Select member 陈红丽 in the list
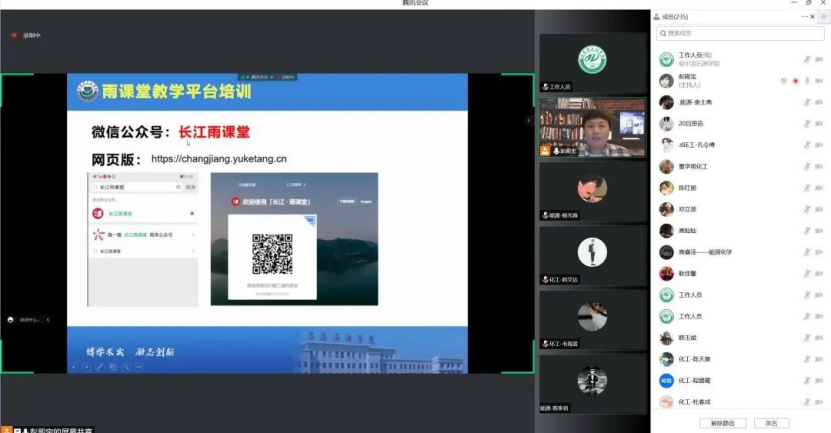Screen dimensions: 831x433 coord(741,188)
